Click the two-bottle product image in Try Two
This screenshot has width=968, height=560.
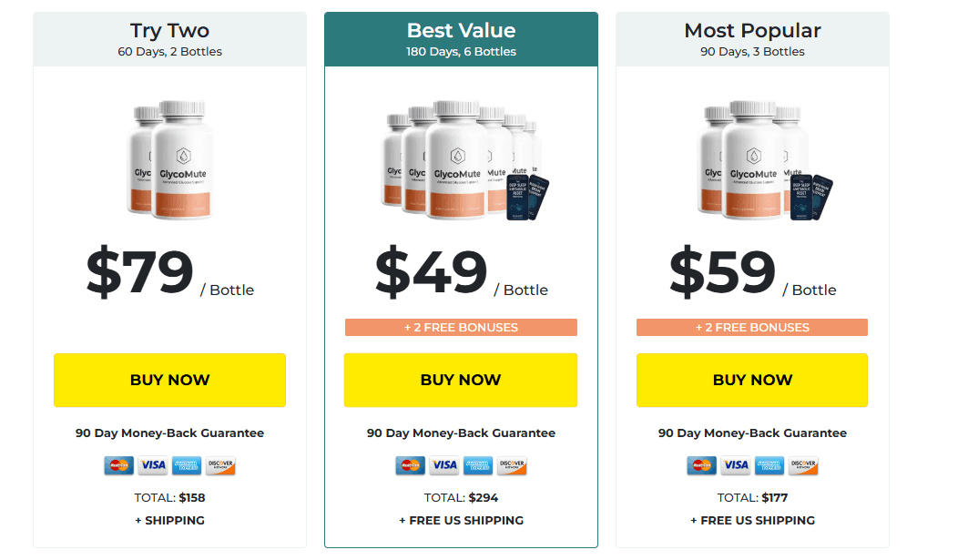(169, 159)
